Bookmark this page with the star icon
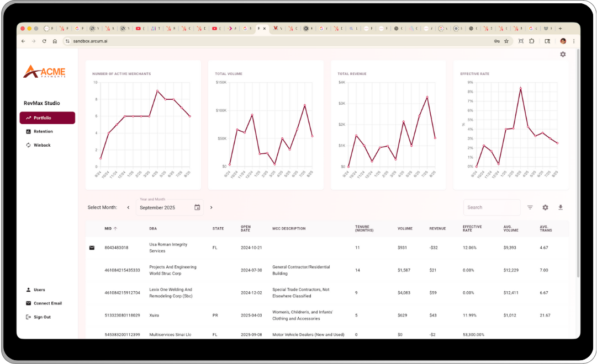 [x=506, y=41]
